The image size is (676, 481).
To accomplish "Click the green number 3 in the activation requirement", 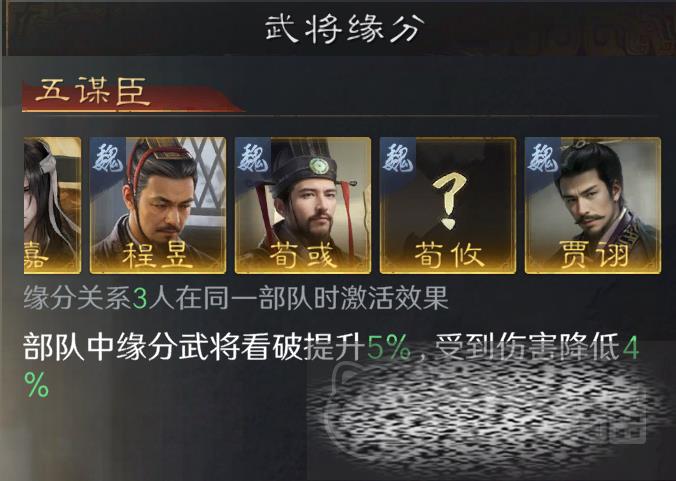I will (139, 299).
